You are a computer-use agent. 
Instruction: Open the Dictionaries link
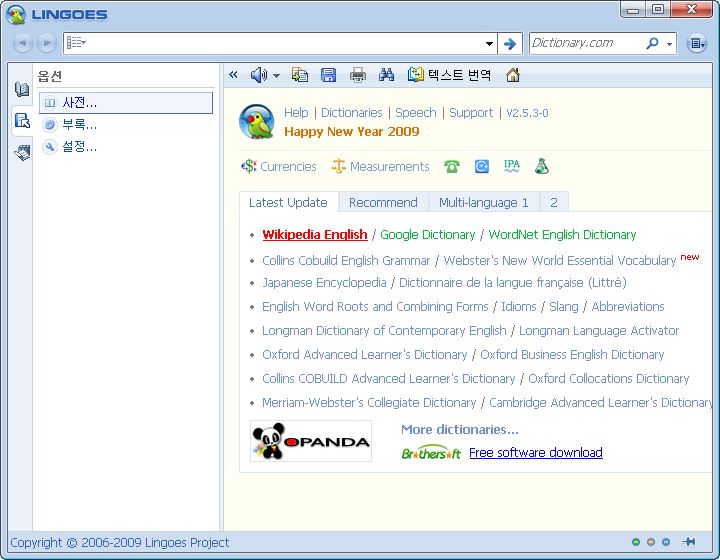pyautogui.click(x=352, y=112)
